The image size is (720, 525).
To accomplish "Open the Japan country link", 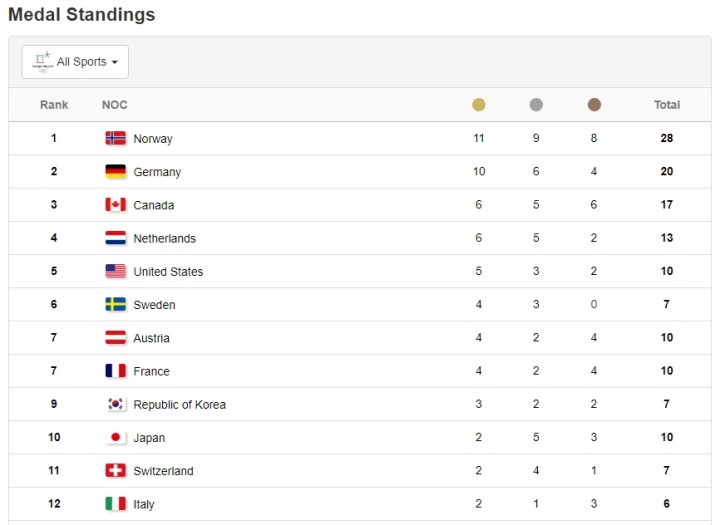I will click(x=149, y=438).
